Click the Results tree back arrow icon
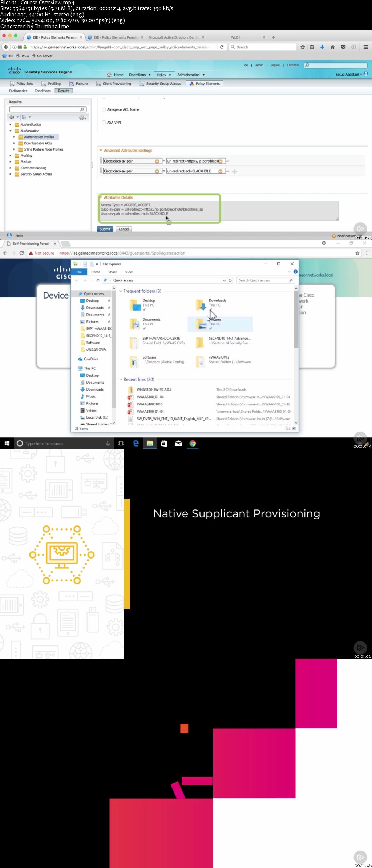 coord(12,117)
